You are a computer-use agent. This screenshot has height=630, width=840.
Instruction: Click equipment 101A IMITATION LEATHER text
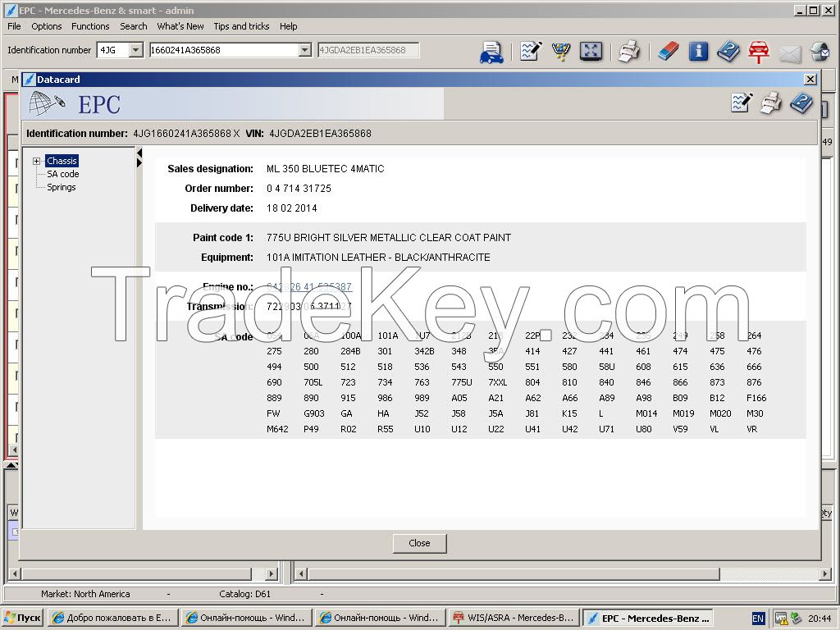coord(378,257)
